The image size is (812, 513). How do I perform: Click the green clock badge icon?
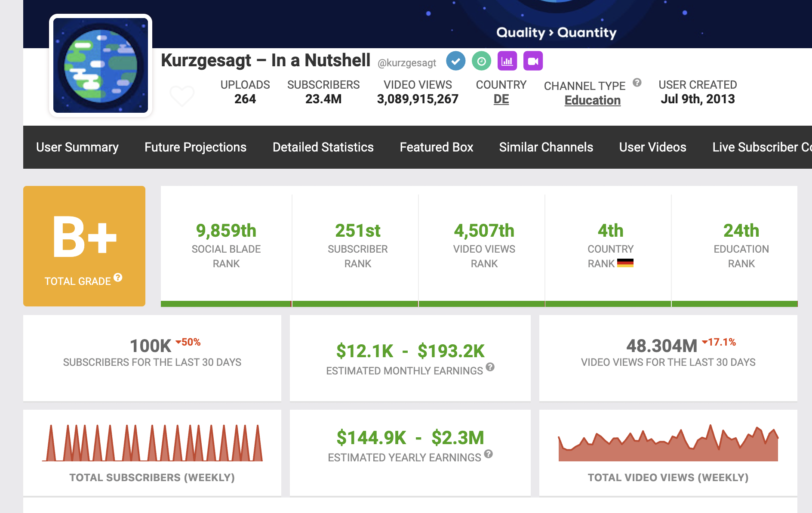[x=481, y=61]
